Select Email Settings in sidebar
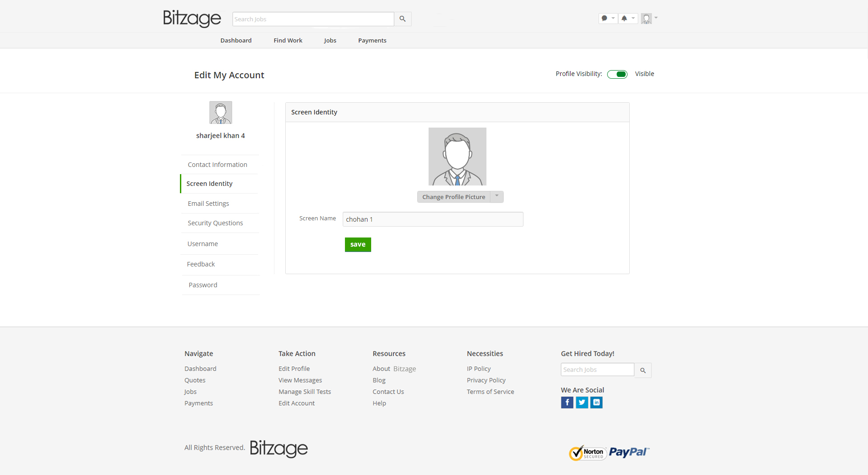This screenshot has height=475, width=868. coord(208,204)
